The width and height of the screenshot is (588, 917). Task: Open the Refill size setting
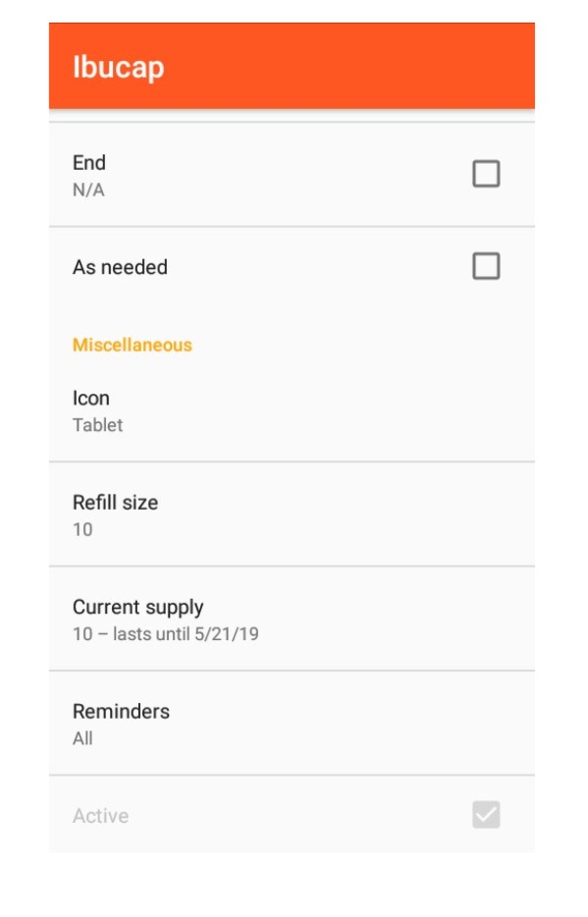click(292, 514)
